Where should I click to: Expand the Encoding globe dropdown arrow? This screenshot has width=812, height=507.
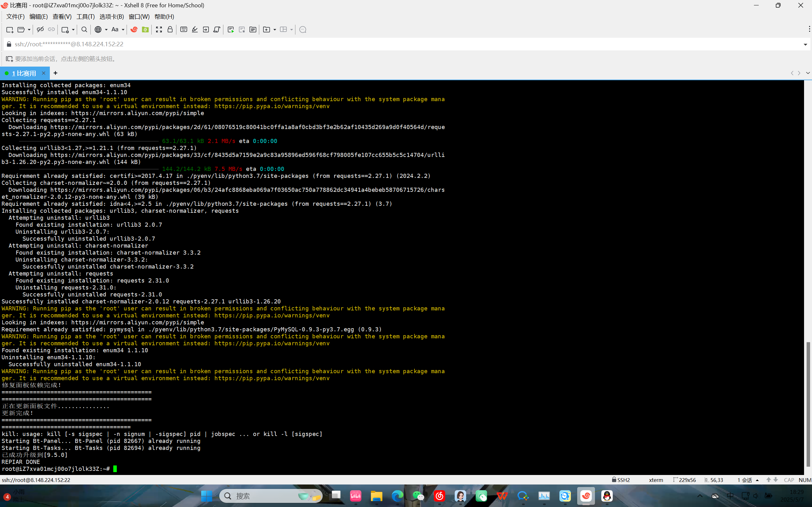pyautogui.click(x=106, y=30)
